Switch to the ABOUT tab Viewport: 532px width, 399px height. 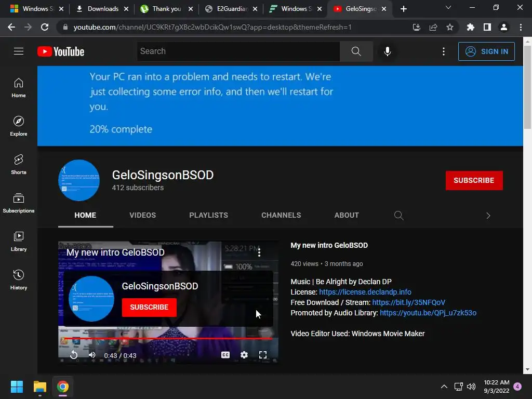pos(347,215)
